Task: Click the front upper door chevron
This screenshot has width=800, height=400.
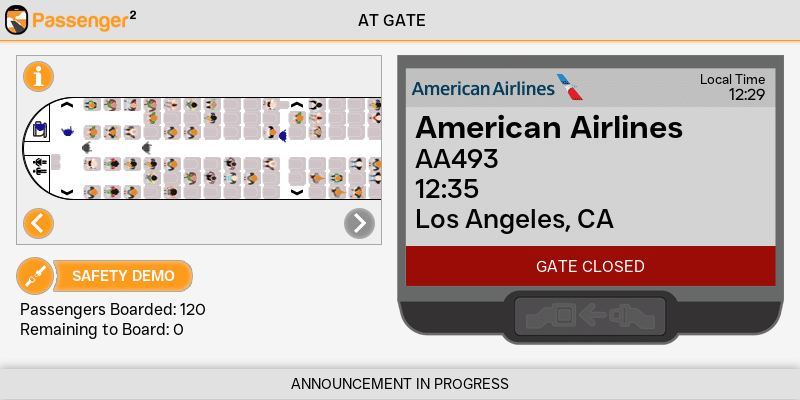Action: pyautogui.click(x=67, y=104)
